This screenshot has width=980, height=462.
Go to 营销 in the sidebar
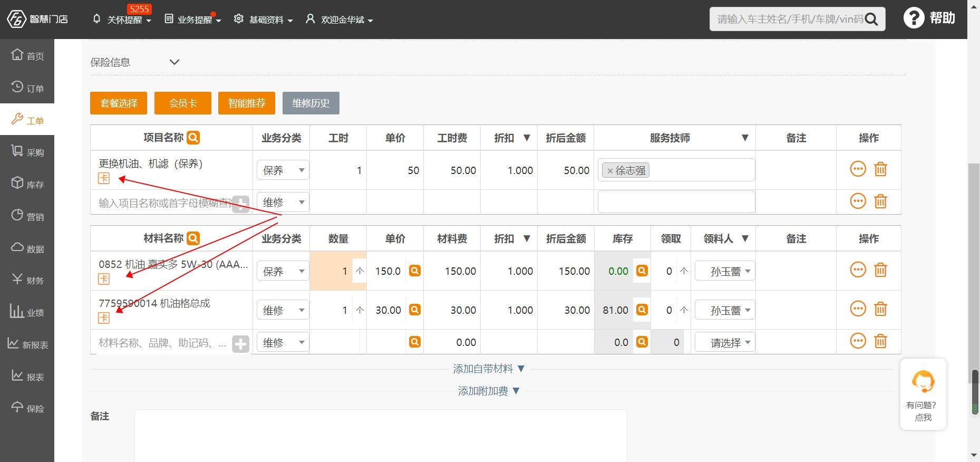click(27, 216)
